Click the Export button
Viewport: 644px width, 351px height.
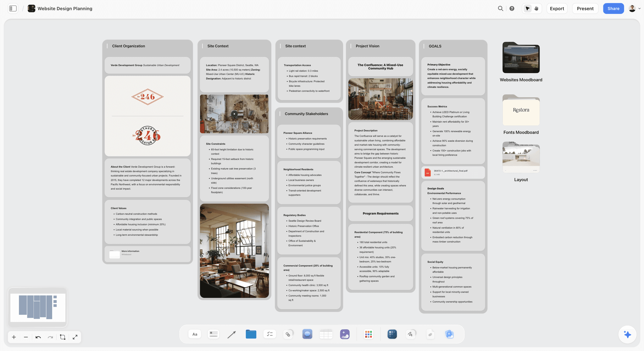[557, 8]
